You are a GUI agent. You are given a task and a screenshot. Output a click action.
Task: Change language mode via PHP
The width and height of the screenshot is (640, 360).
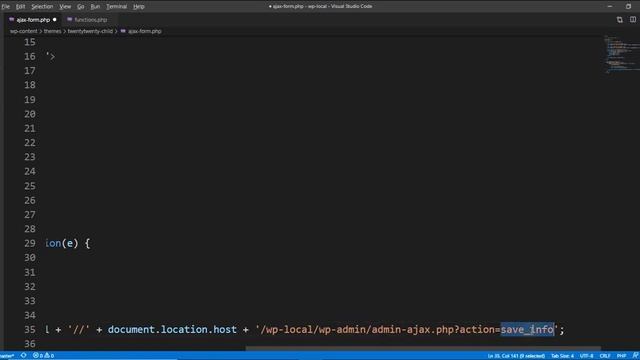coord(621,356)
